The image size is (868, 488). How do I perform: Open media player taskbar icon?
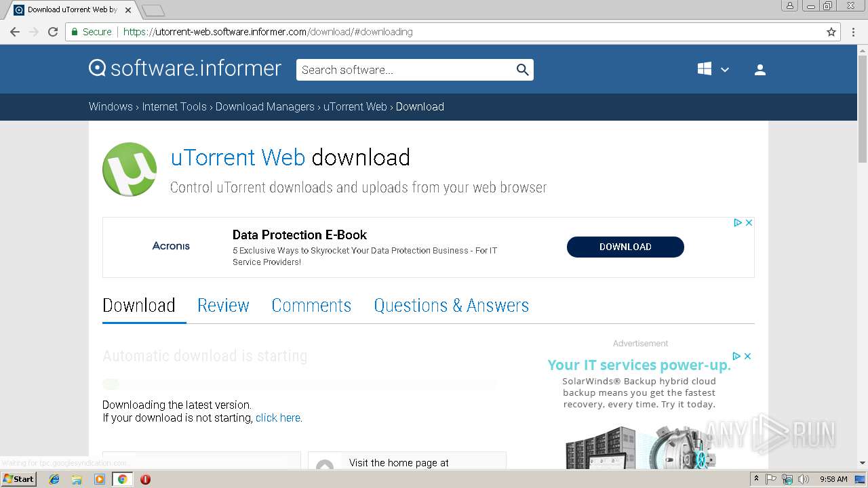100,479
